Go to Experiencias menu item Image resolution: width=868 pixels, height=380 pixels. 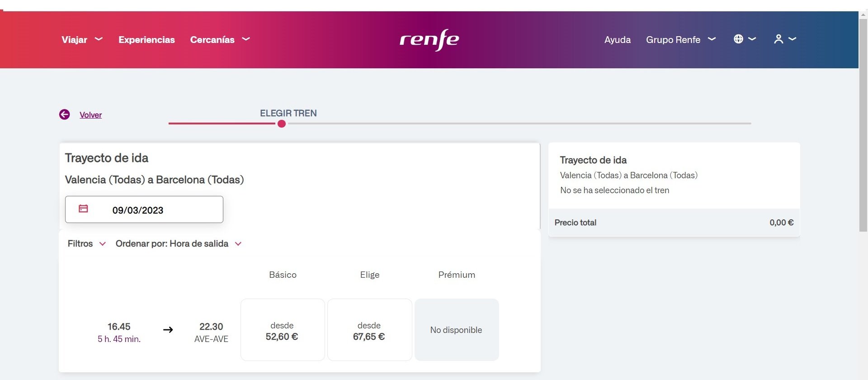click(146, 40)
